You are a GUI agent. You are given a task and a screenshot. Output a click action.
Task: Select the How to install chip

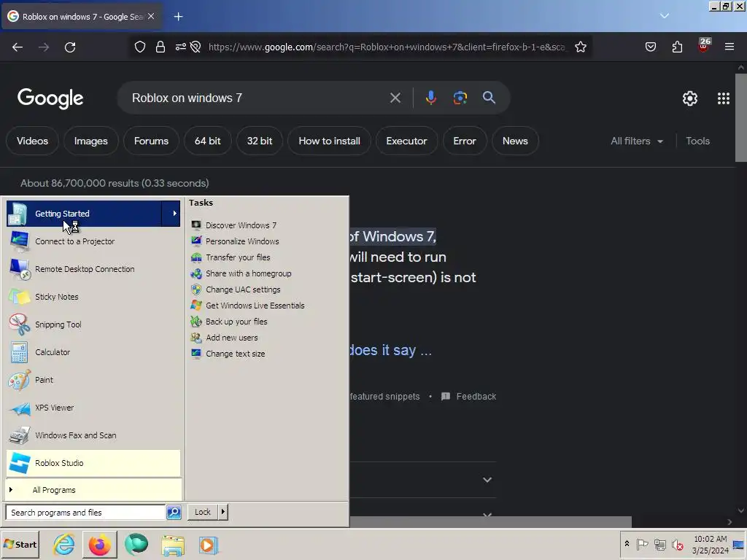[x=329, y=141]
